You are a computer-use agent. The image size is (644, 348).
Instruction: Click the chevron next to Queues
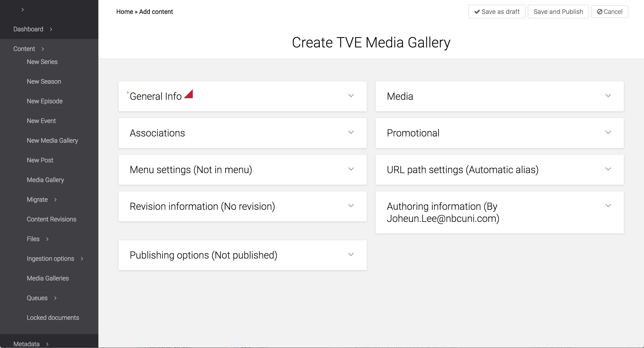coord(55,298)
